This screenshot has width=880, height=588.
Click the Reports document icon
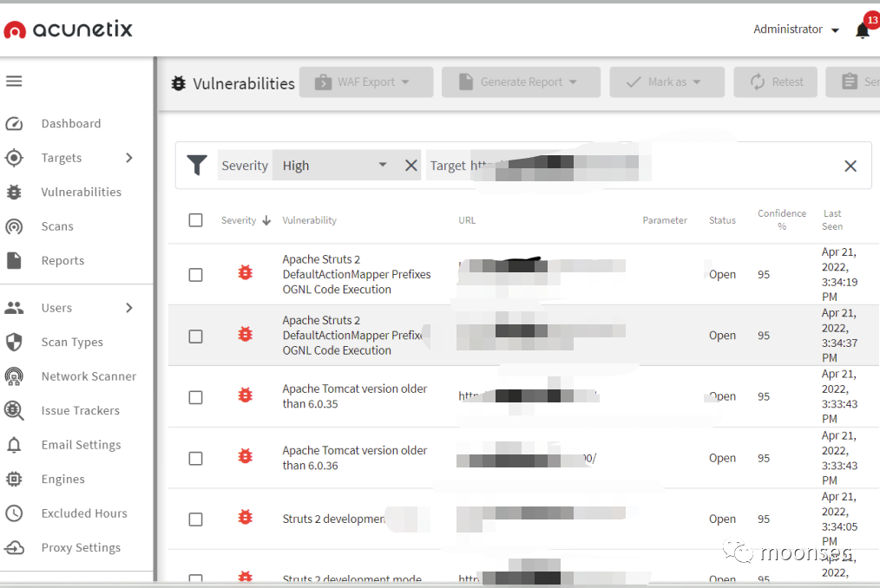[x=14, y=260]
